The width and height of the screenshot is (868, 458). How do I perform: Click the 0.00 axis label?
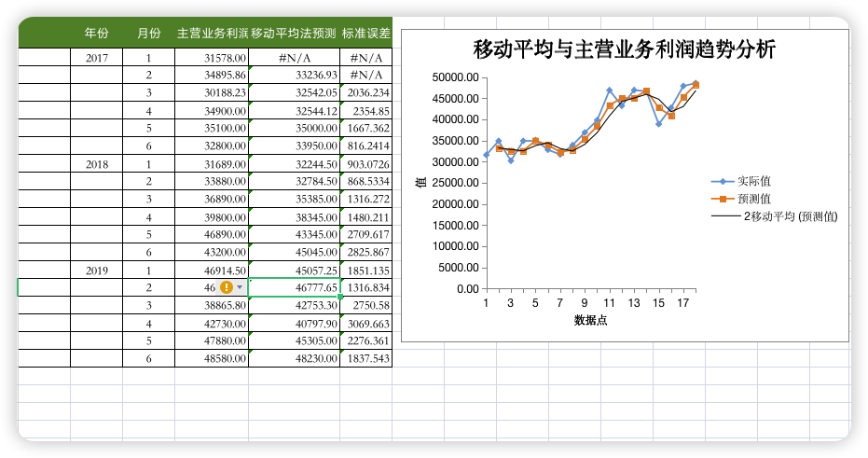tap(468, 288)
